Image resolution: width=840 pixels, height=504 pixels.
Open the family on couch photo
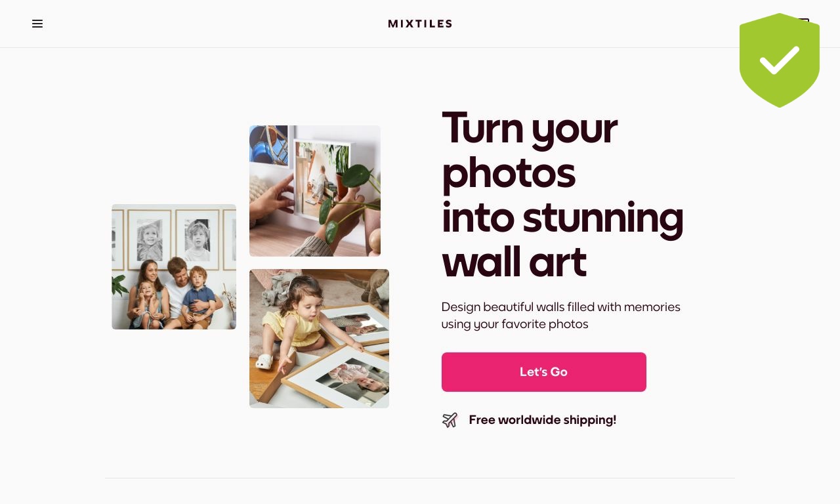[174, 266]
